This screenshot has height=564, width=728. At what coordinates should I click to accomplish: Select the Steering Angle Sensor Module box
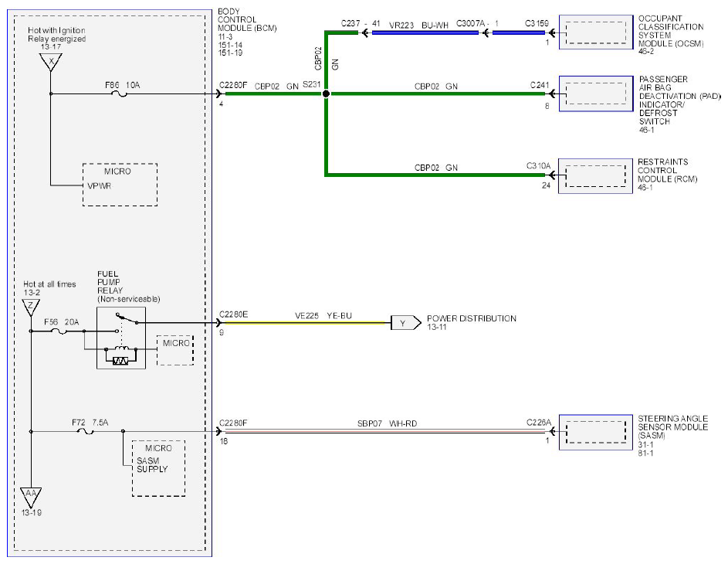click(596, 433)
